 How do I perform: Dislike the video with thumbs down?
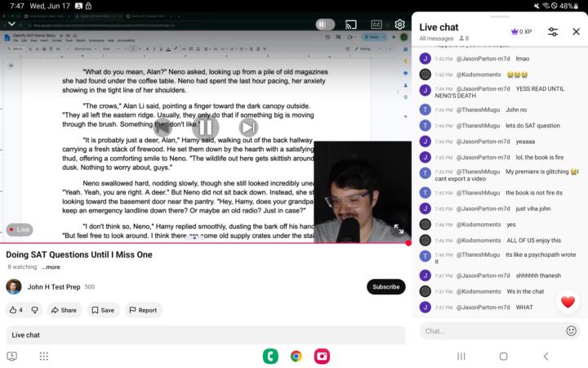click(x=35, y=310)
